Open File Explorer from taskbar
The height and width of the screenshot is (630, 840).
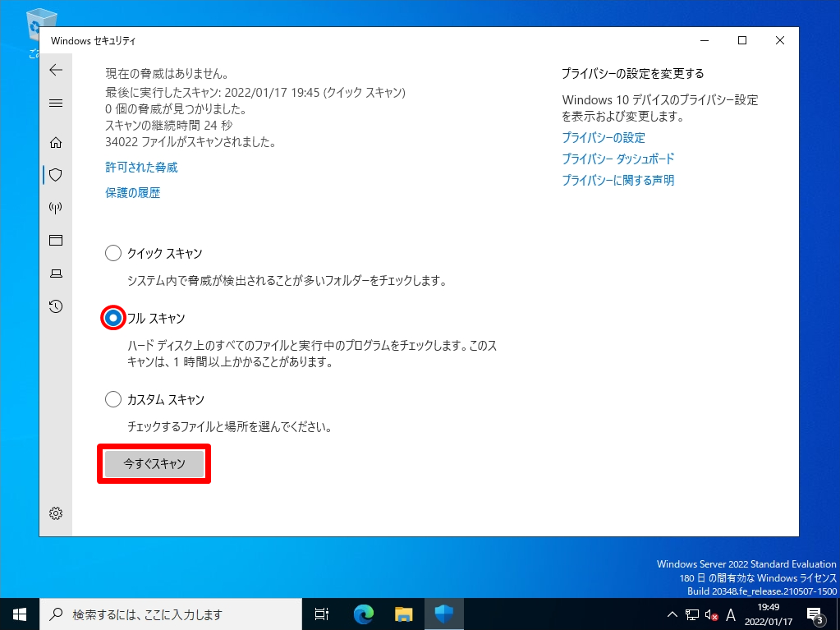(404, 614)
